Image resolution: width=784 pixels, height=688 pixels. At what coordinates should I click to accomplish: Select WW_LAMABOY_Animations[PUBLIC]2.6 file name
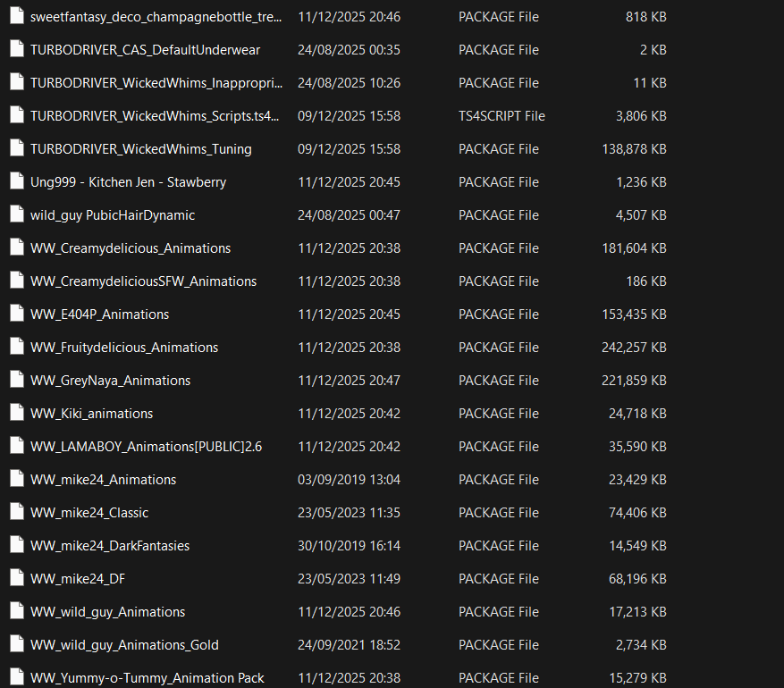(146, 446)
